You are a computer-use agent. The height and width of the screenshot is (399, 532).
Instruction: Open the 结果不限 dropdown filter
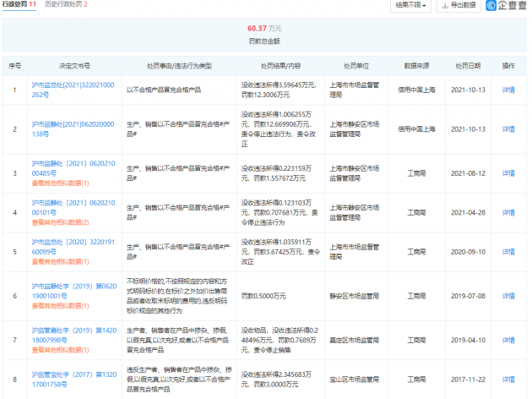click(x=410, y=5)
